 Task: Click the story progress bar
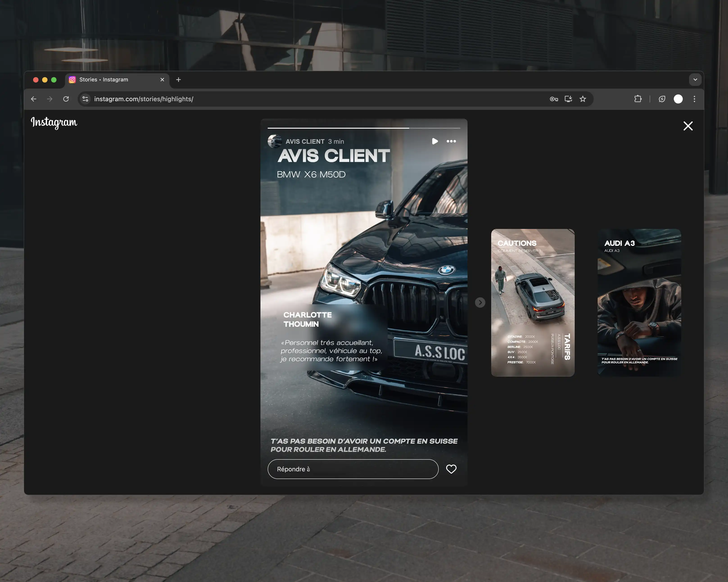[364, 128]
